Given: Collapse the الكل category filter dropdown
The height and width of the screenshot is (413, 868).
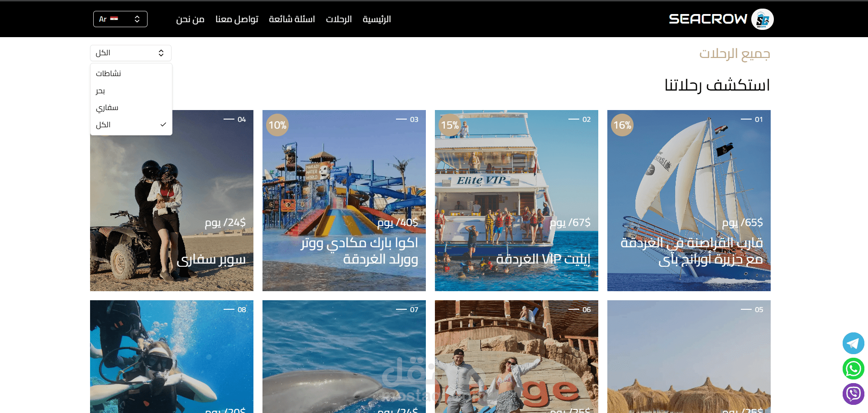Looking at the screenshot, I should 131,53.
